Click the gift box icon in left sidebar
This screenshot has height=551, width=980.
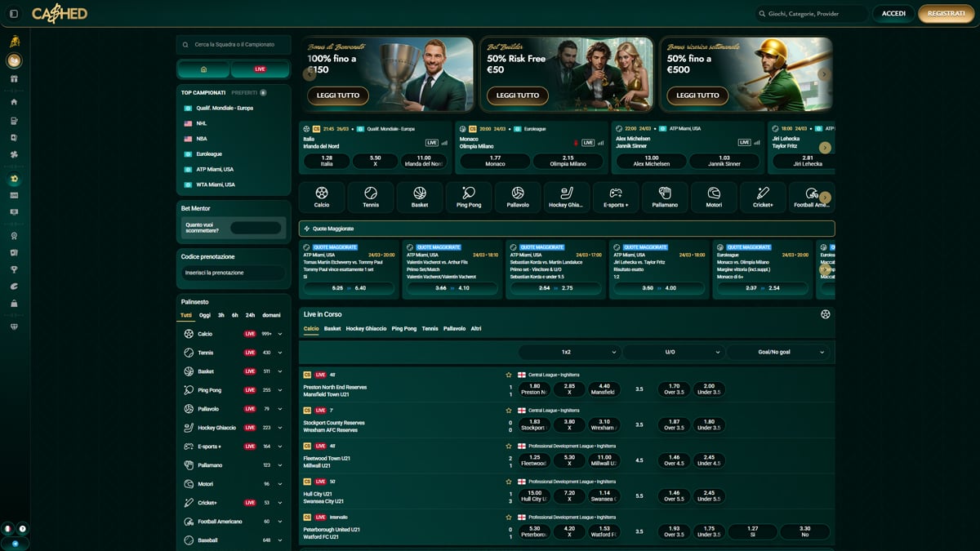[14, 79]
